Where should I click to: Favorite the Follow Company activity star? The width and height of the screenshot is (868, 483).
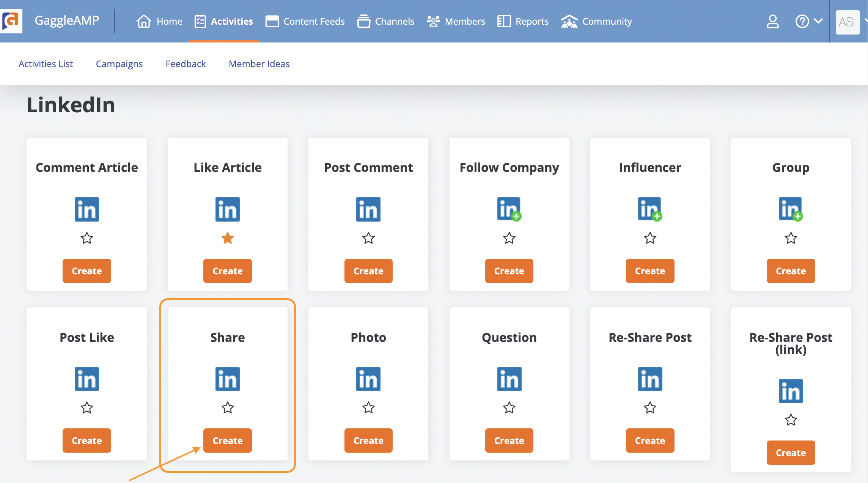pos(509,238)
